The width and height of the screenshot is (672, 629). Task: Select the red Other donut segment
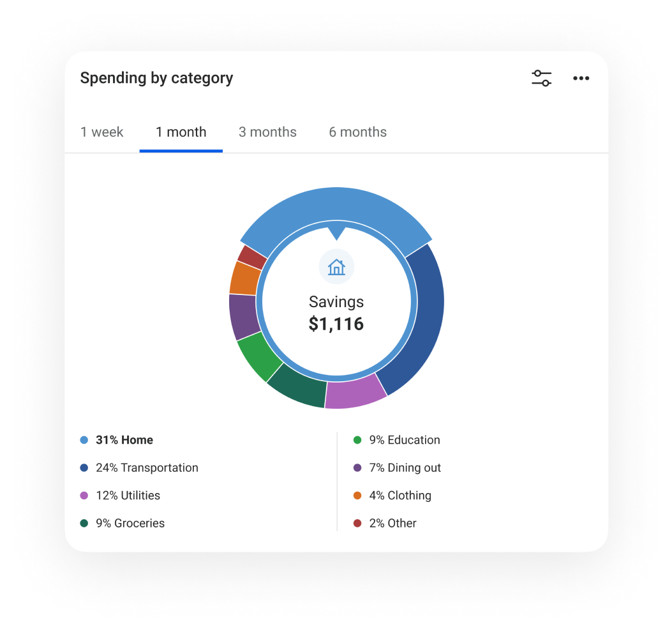(x=252, y=257)
